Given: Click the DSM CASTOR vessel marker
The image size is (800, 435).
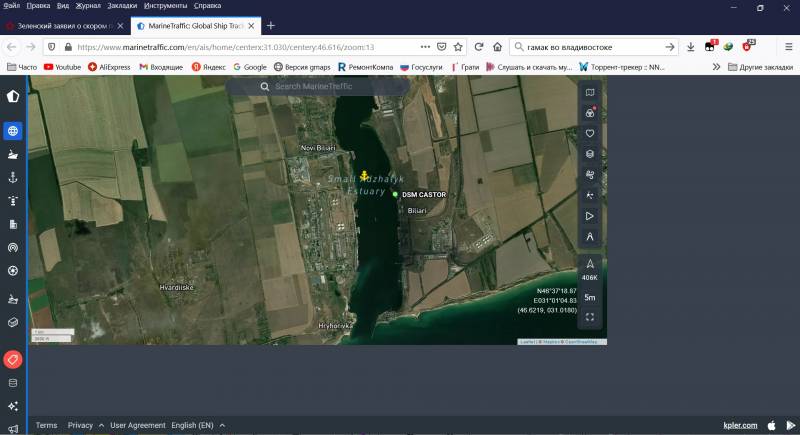Looking at the screenshot, I should [395, 194].
